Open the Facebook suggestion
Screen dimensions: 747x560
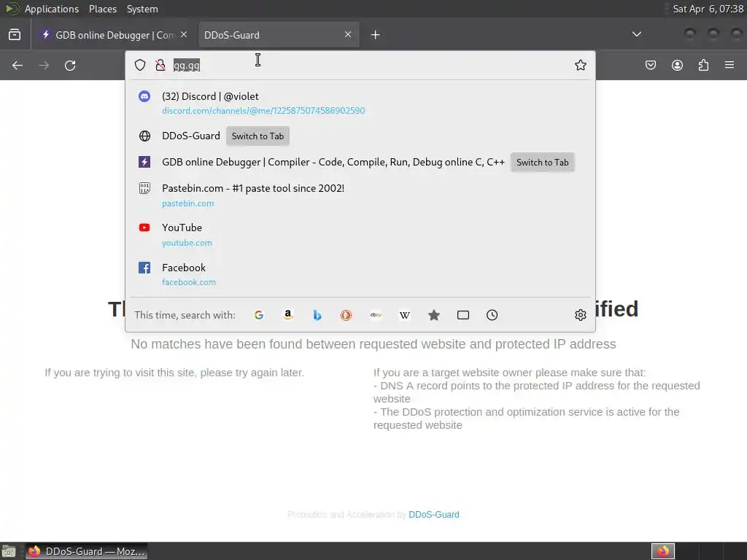click(x=360, y=274)
